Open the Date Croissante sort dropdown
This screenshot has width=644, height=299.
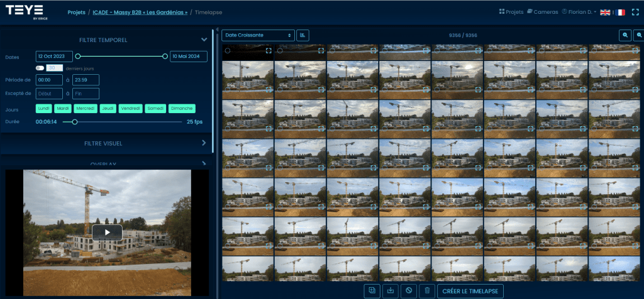click(x=258, y=35)
